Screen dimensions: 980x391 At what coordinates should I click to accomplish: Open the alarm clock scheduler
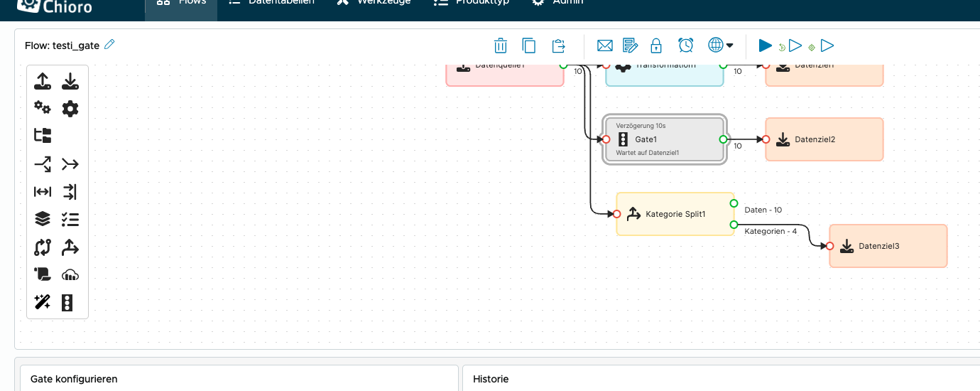[685, 45]
